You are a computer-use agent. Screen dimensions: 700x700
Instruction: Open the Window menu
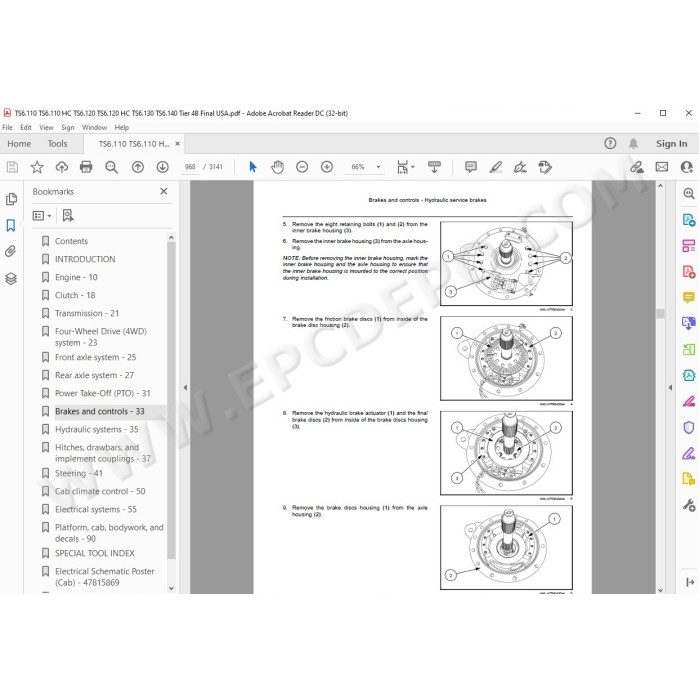[94, 127]
